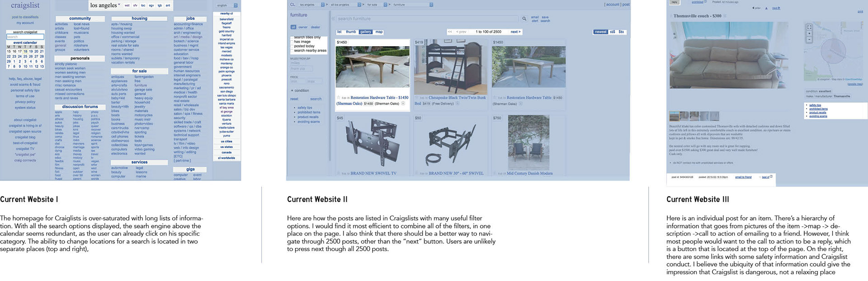Open fullscreen map on the Thomasville couch post
Screen dimensions: 868x281
pyautogui.click(x=809, y=27)
